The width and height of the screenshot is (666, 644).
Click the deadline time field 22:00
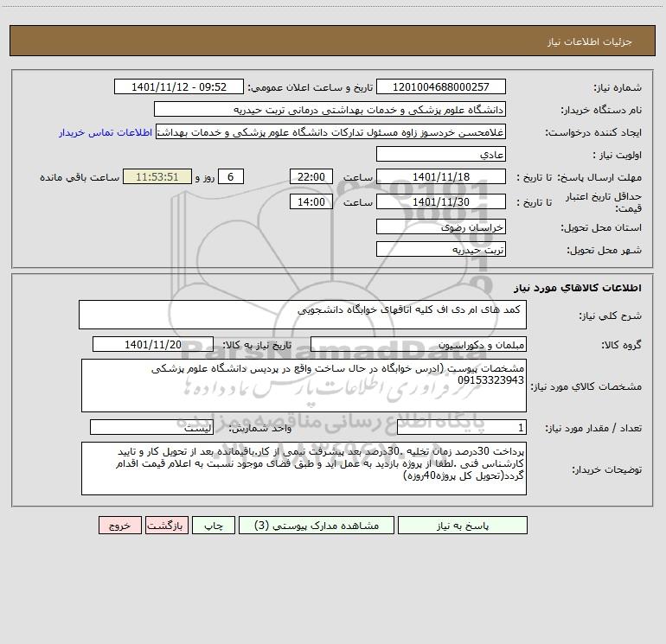(x=311, y=176)
